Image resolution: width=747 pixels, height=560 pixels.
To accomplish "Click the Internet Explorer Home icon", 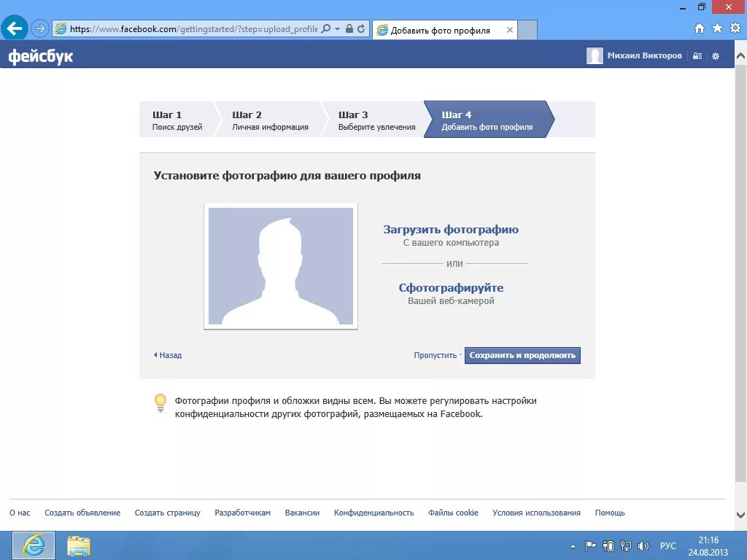I will (700, 28).
